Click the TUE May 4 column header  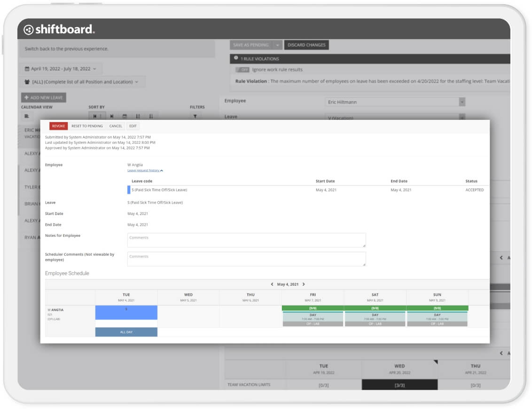point(126,297)
